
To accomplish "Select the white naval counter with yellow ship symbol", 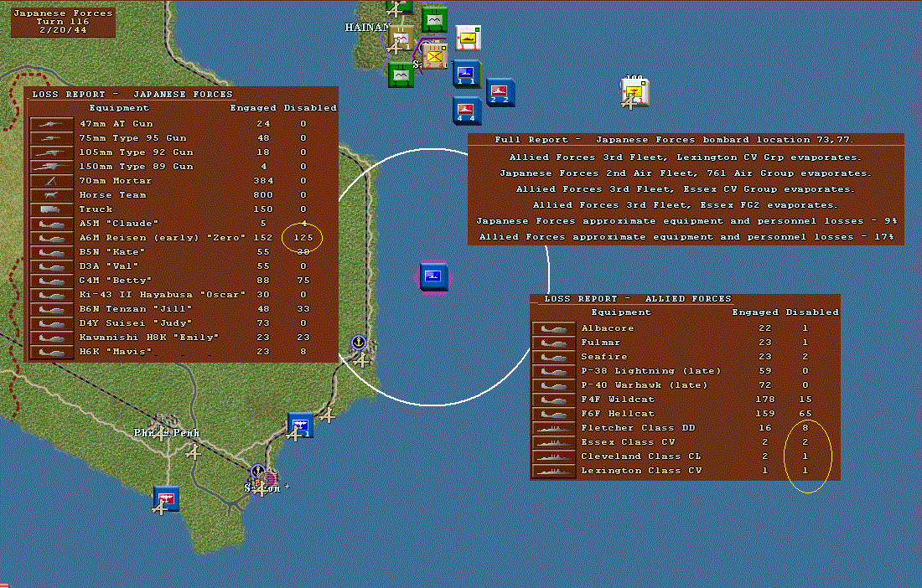I will 469,39.
